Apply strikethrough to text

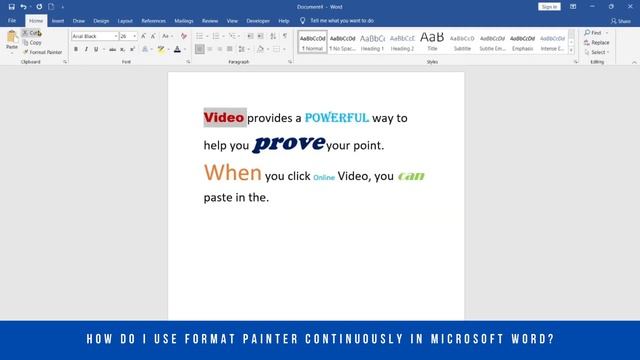pyautogui.click(x=112, y=49)
